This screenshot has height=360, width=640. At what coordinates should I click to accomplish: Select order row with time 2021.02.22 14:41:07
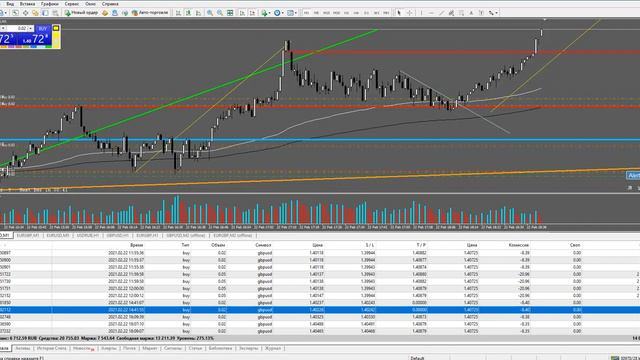[320, 302]
